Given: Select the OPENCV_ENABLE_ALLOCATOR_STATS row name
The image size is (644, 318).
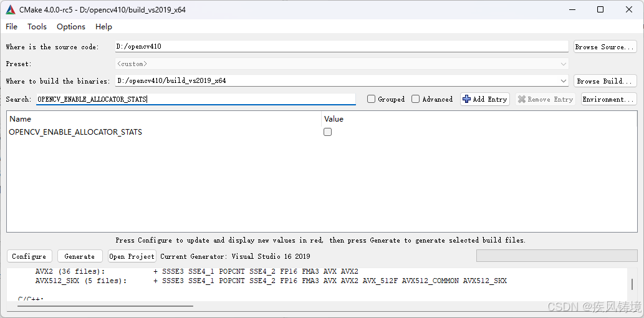Looking at the screenshot, I should pyautogui.click(x=75, y=132).
